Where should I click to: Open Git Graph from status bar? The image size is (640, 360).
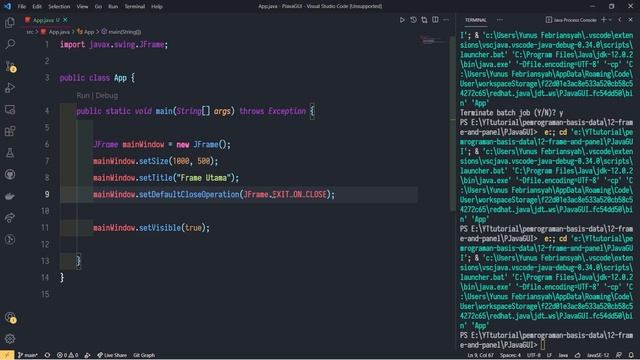coord(144,355)
